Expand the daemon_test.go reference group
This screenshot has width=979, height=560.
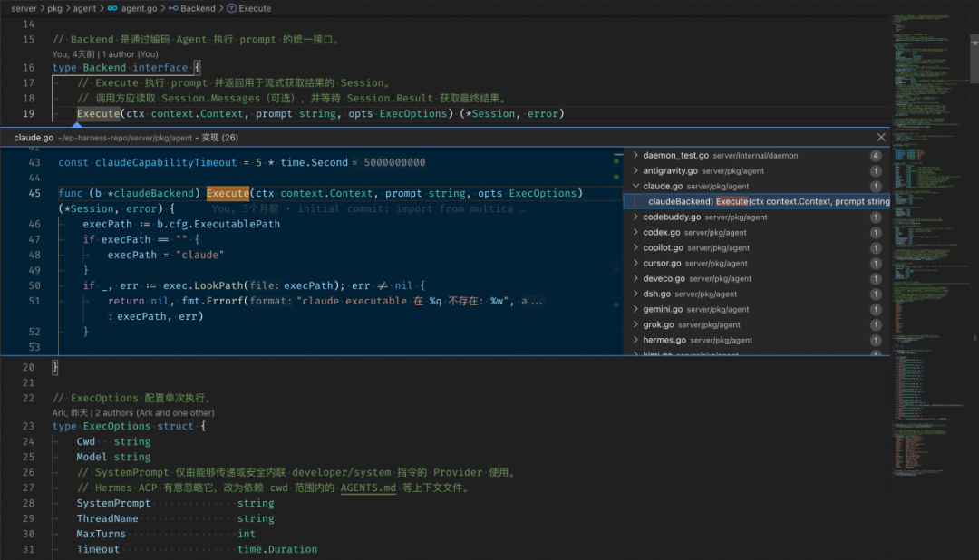pyautogui.click(x=635, y=156)
